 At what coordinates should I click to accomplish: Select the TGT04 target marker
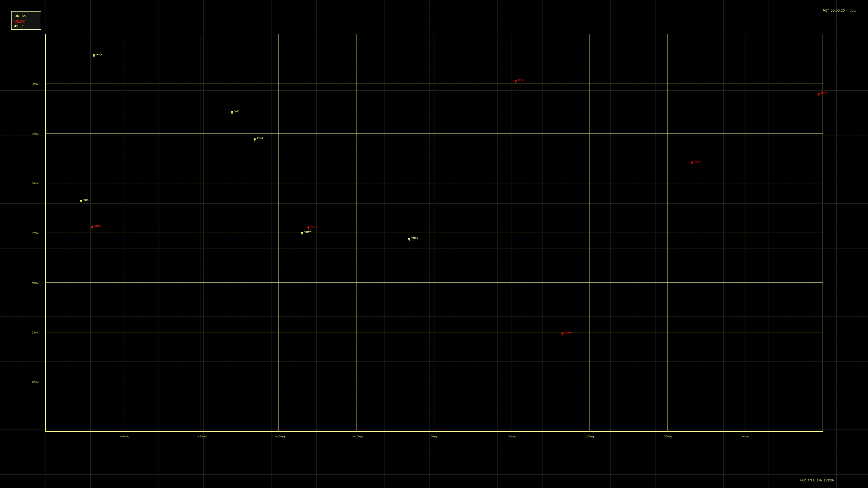pos(81,201)
